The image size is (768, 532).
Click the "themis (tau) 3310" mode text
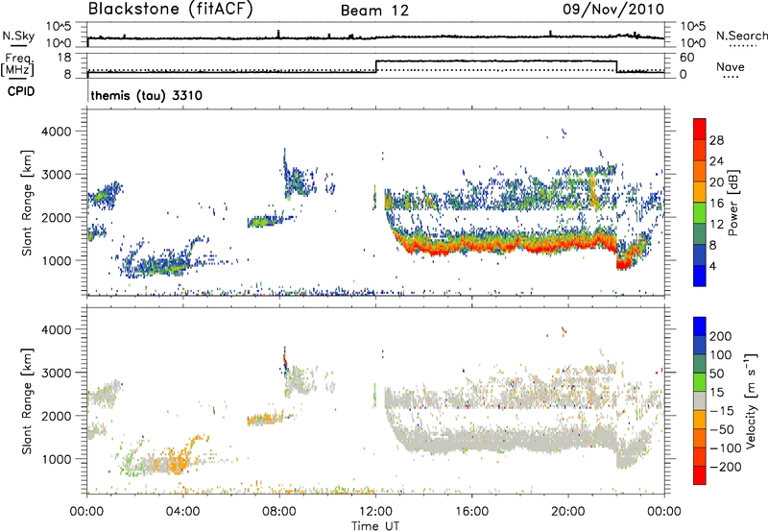point(147,95)
